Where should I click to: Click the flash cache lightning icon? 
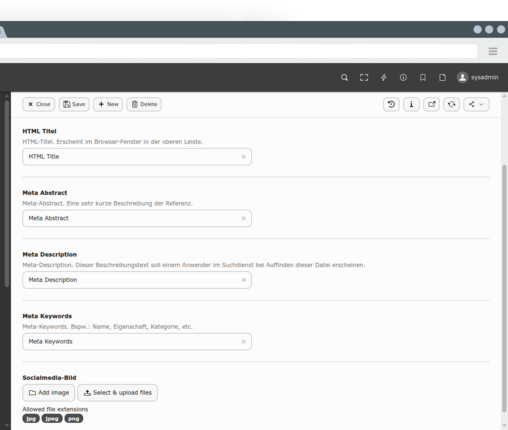pyautogui.click(x=384, y=78)
